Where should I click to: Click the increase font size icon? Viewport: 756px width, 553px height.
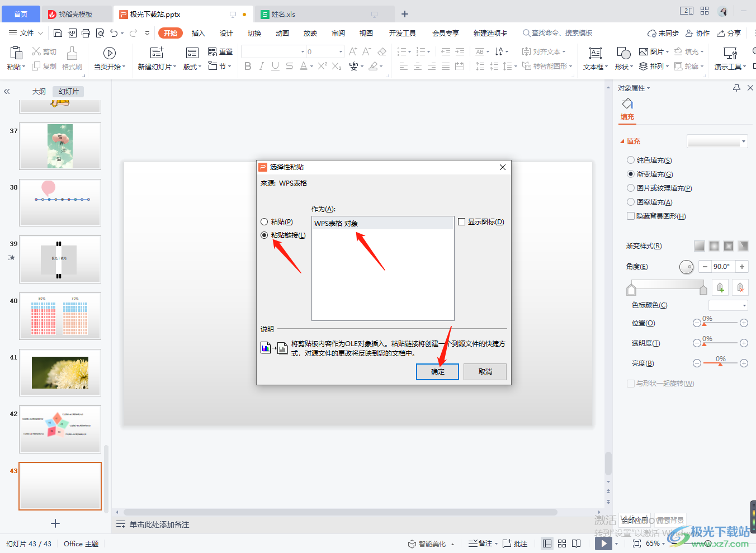(x=353, y=51)
